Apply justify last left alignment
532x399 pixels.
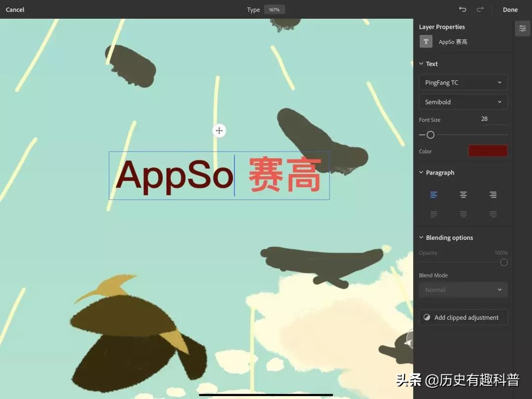pos(433,214)
